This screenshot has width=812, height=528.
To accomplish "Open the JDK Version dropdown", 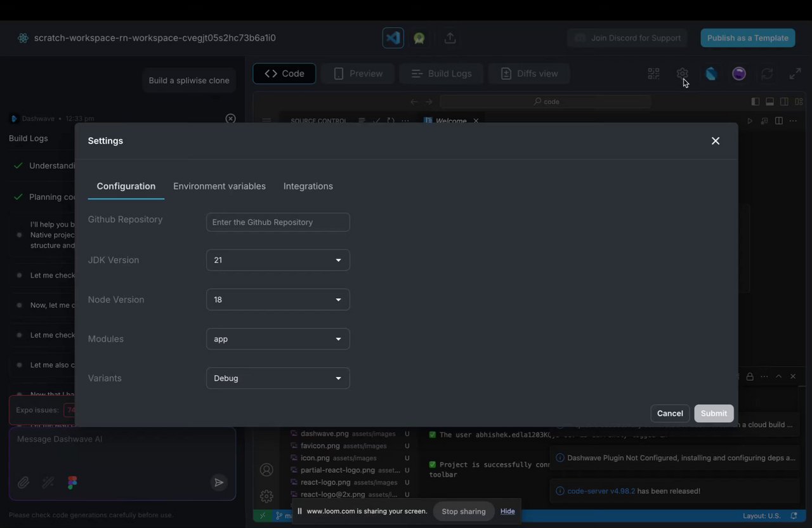I will pos(278,260).
